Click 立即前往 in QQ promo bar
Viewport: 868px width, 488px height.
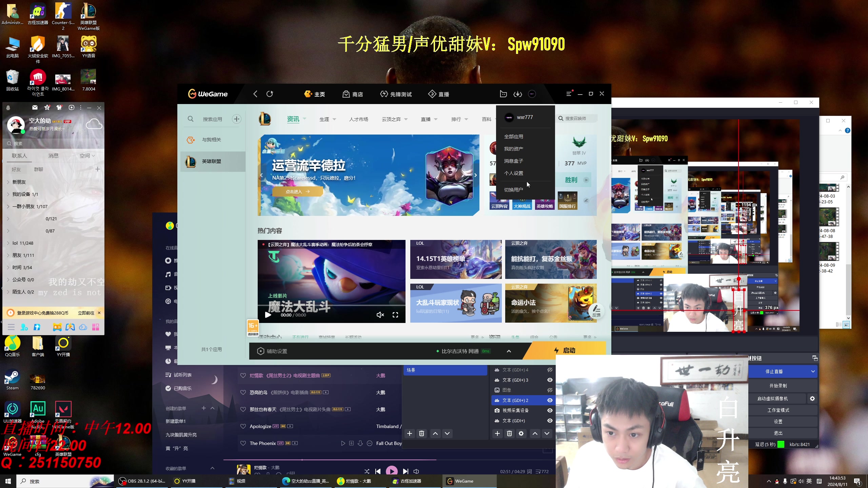86,313
